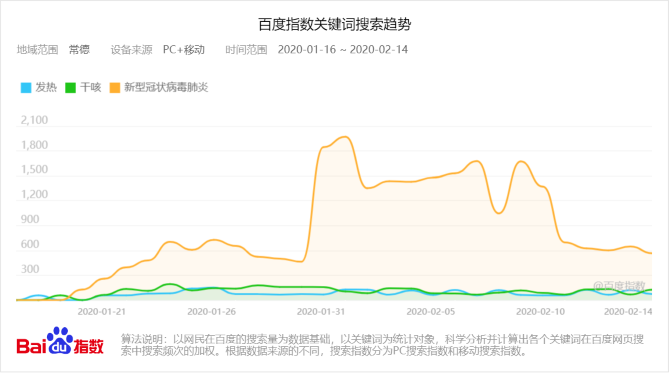
Task: Toggle the 新型冠状病毒肺炎 series legend label
Action: click(x=166, y=87)
